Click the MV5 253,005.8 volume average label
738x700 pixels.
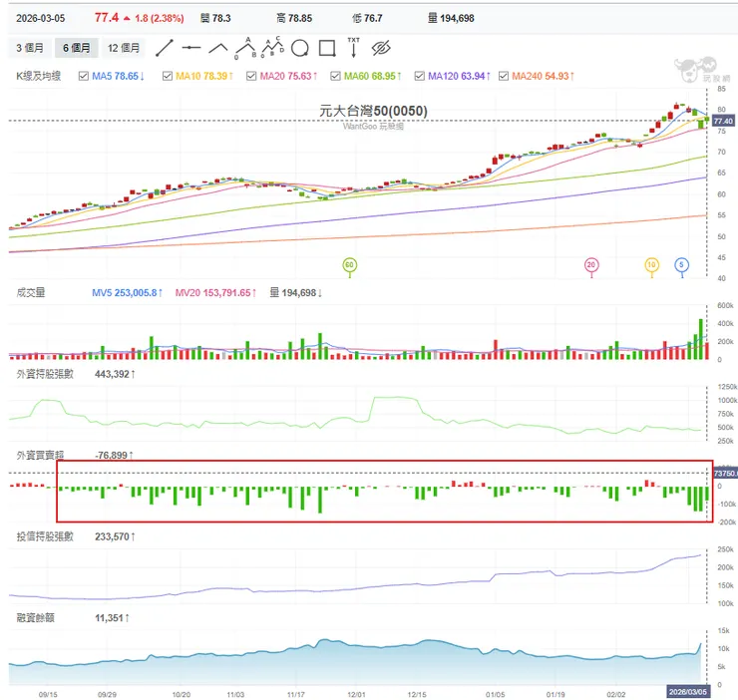click(x=127, y=293)
